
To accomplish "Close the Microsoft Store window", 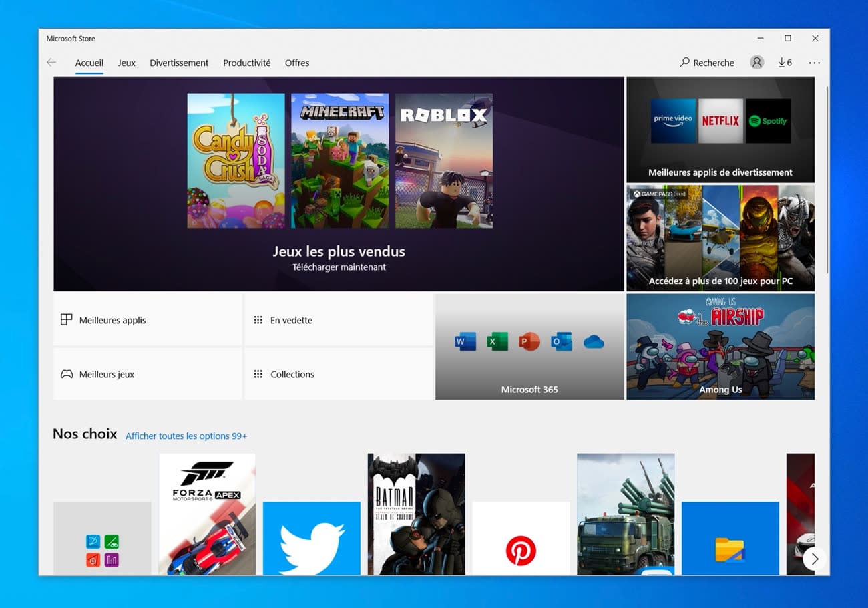I will coord(815,39).
